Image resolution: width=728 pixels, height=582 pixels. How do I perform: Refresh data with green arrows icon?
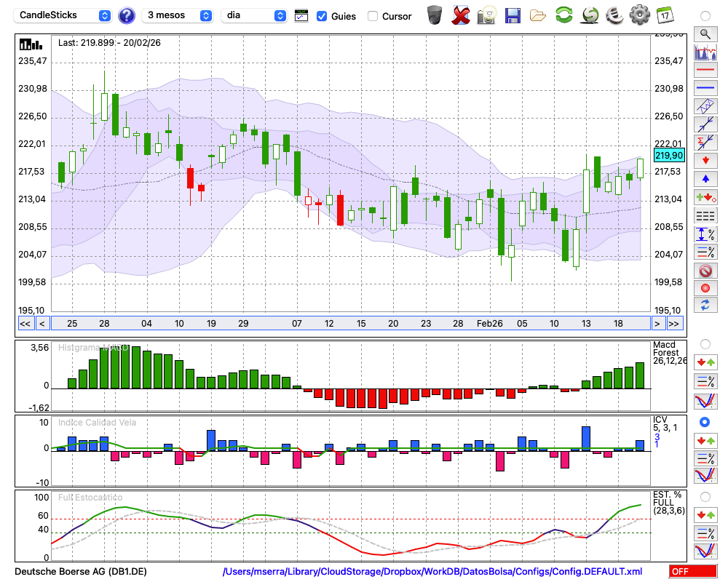pos(563,15)
